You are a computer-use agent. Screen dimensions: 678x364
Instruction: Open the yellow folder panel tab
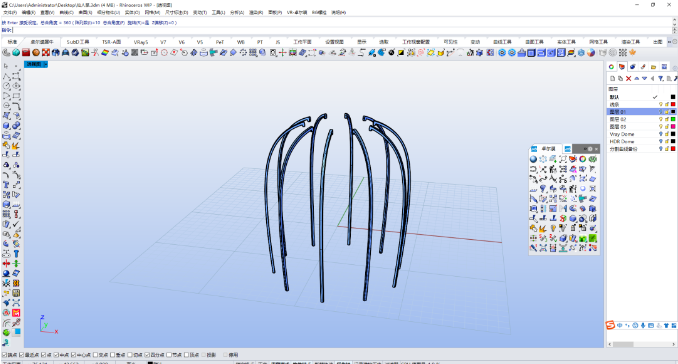[653, 67]
